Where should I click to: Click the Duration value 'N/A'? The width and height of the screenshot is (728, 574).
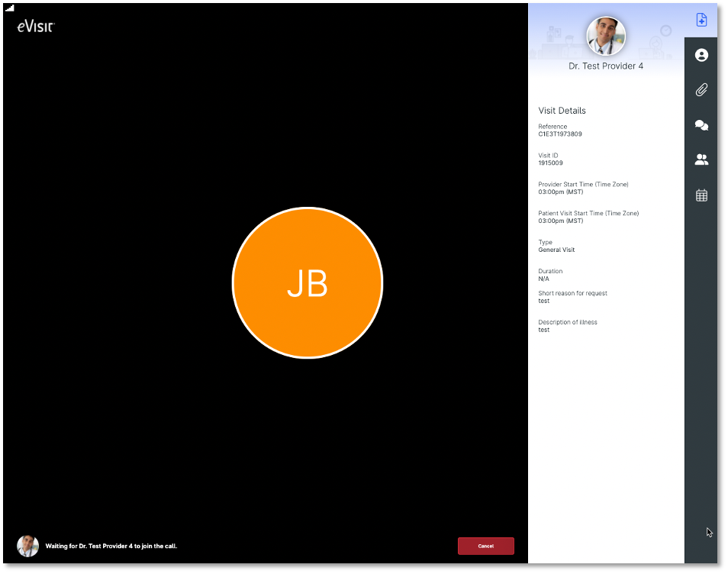[x=543, y=279]
